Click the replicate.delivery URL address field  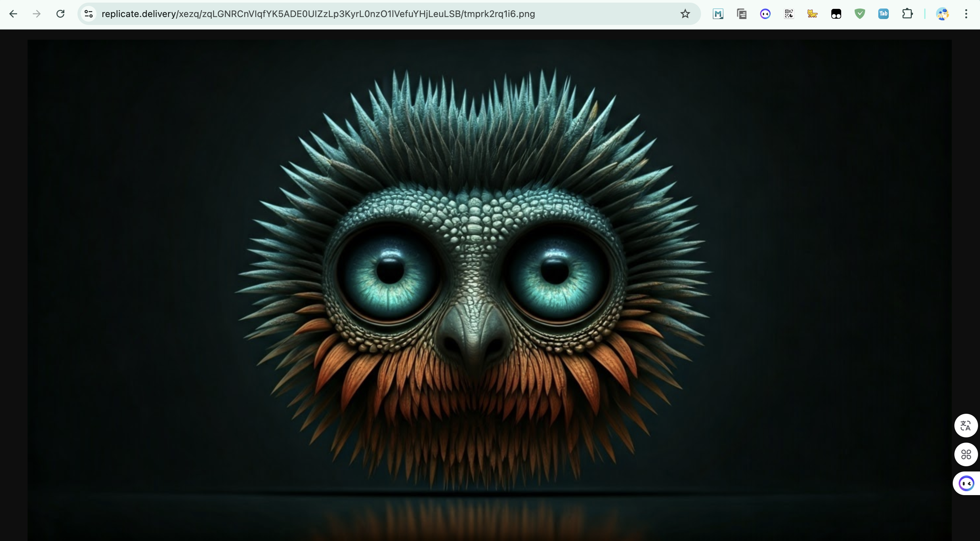click(x=318, y=14)
